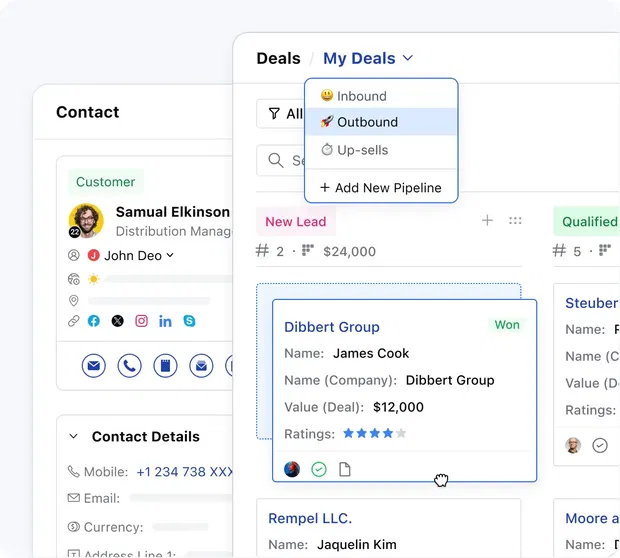Click the New Lead column drag handle

[x=515, y=220]
